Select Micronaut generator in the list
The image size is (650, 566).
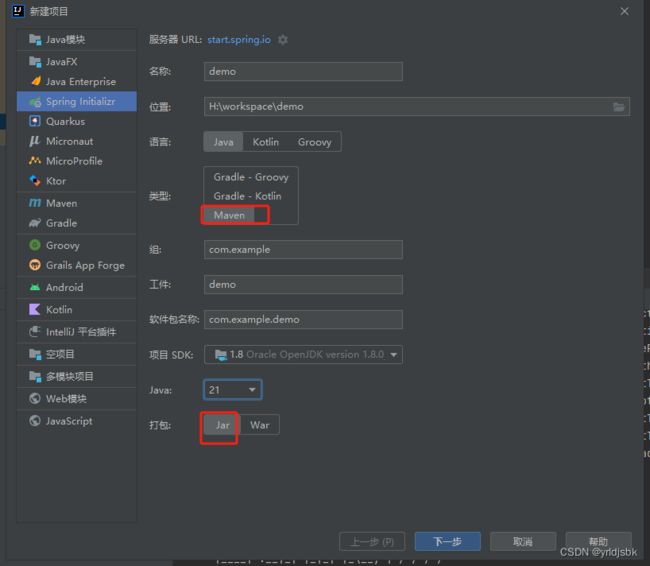pos(77,141)
